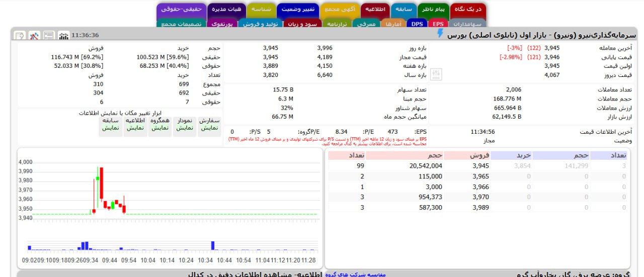Image resolution: width=644 pixels, height=277 pixels.
Task: Toggle نمایش under نمودار
Action: [184, 128]
